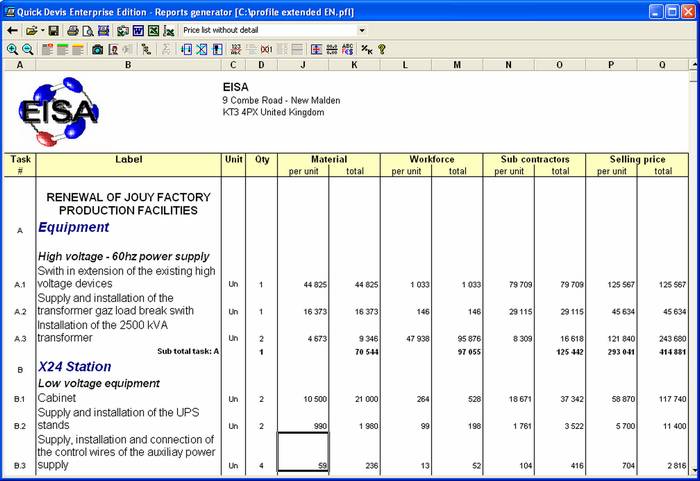This screenshot has height=481, width=700.
Task: Select column header J
Action: coord(303,65)
